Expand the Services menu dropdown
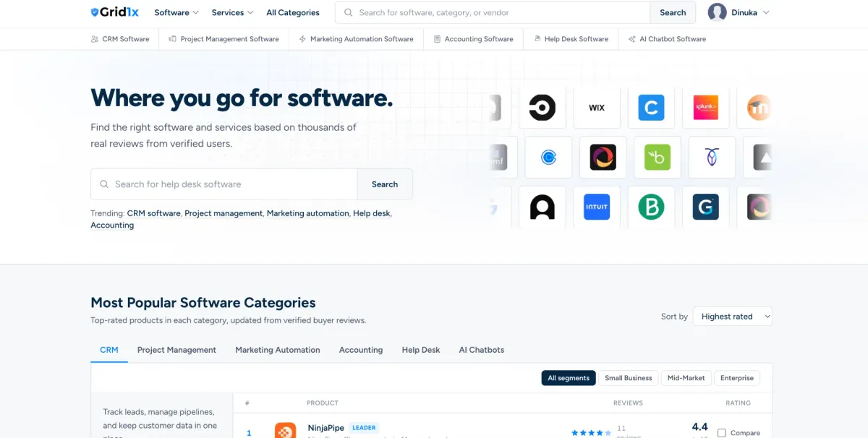Screen dimensions: 868x438 point(232,12)
